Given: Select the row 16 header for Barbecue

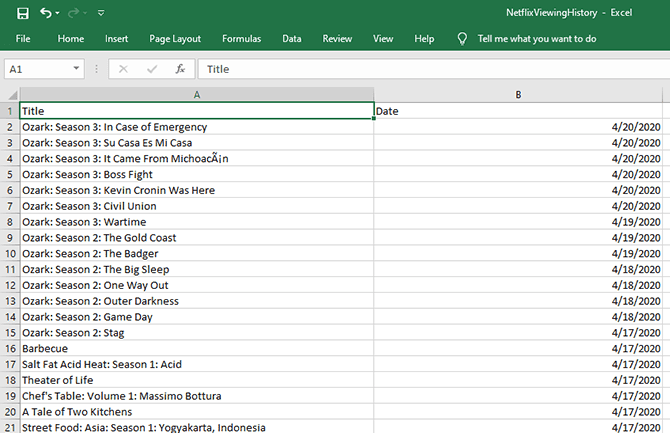Looking at the screenshot, I should click(x=9, y=348).
